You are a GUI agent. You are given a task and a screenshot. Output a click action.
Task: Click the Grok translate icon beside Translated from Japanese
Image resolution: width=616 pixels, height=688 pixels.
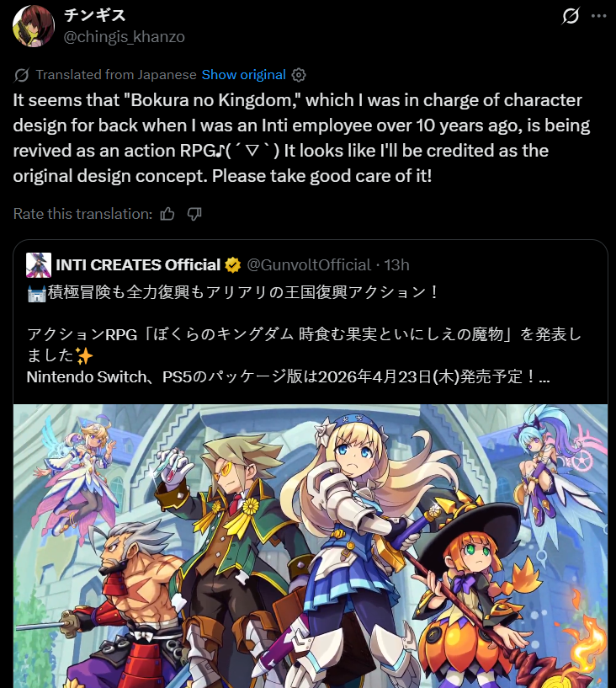click(x=21, y=75)
